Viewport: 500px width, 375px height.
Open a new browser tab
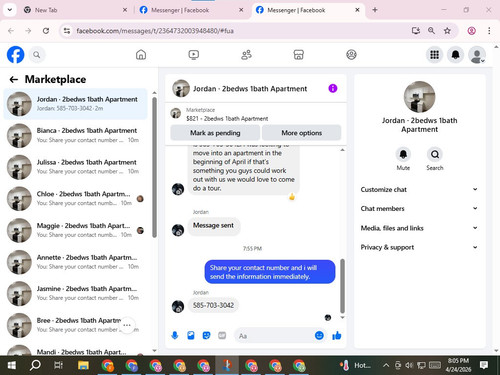coord(375,10)
